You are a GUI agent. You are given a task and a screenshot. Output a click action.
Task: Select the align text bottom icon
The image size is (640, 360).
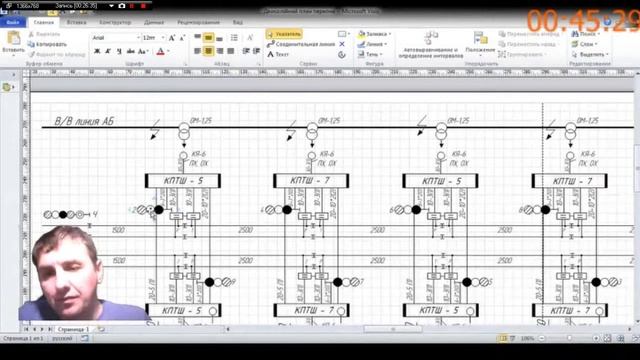pos(219,38)
